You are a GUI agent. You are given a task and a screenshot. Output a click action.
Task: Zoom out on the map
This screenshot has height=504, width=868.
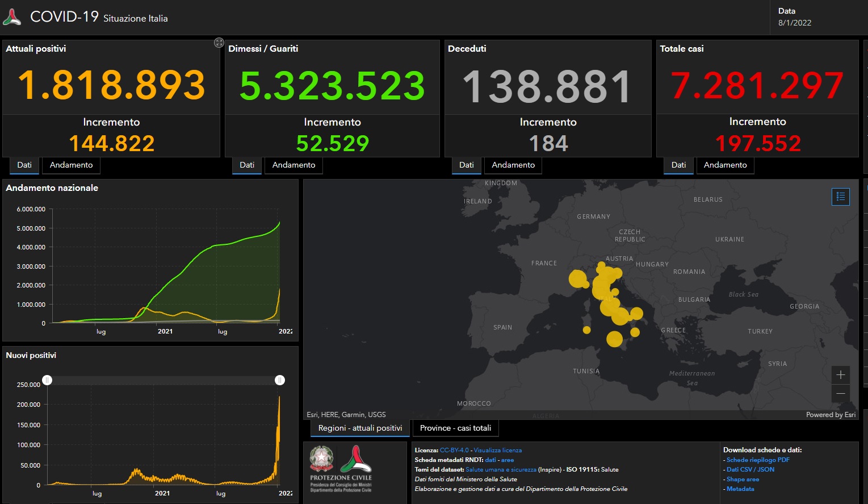840,394
